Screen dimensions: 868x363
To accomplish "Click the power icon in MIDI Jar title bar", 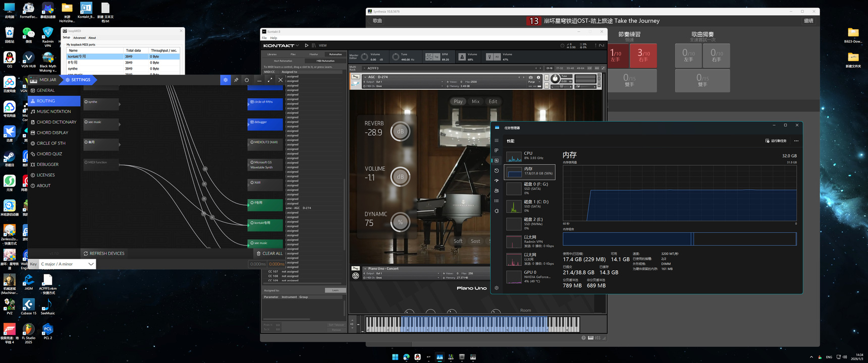I will pos(247,80).
